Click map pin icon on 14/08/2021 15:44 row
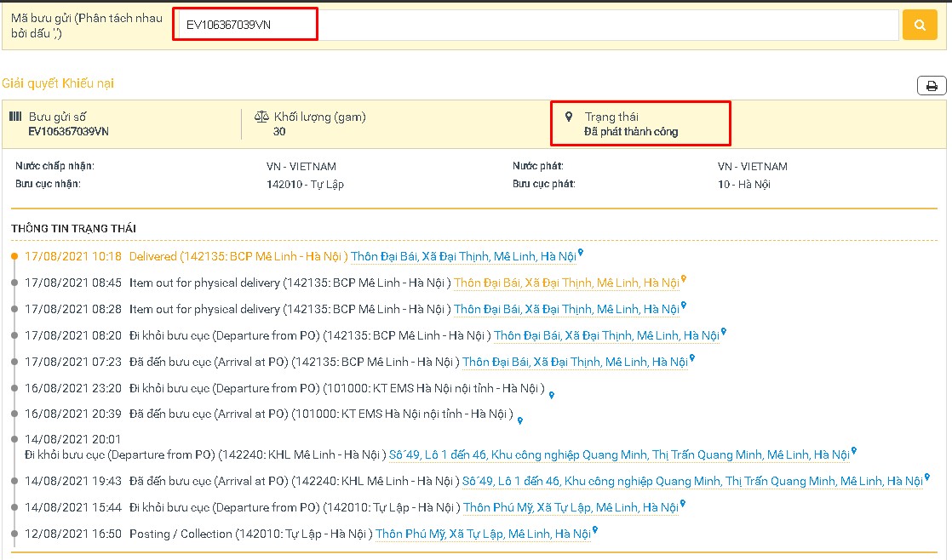952x560 pixels. click(x=683, y=504)
